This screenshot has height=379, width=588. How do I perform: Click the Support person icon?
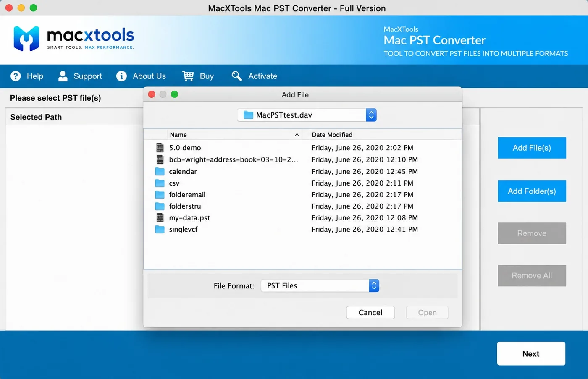tap(63, 76)
